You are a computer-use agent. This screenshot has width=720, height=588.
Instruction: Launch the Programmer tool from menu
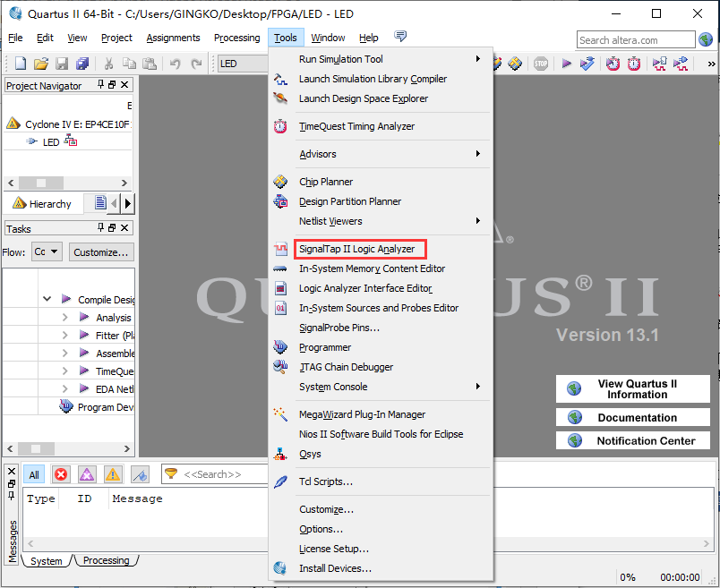(x=325, y=347)
